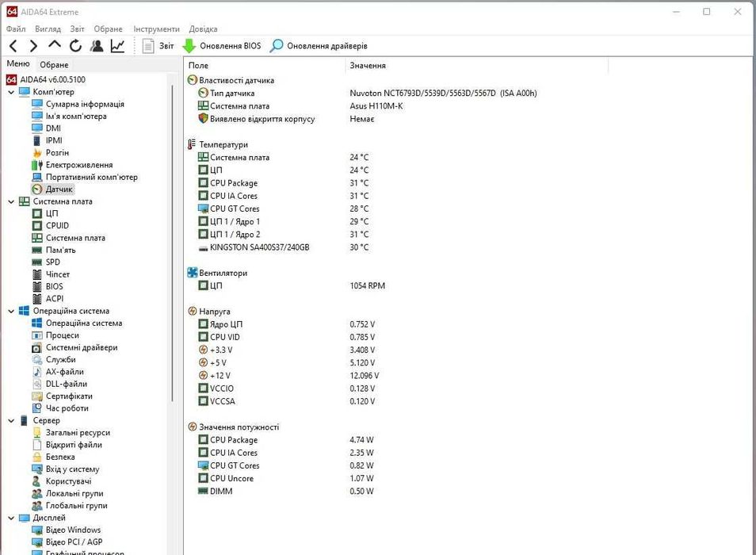Open the CPUID tree item
This screenshot has height=555, width=756.
point(51,225)
